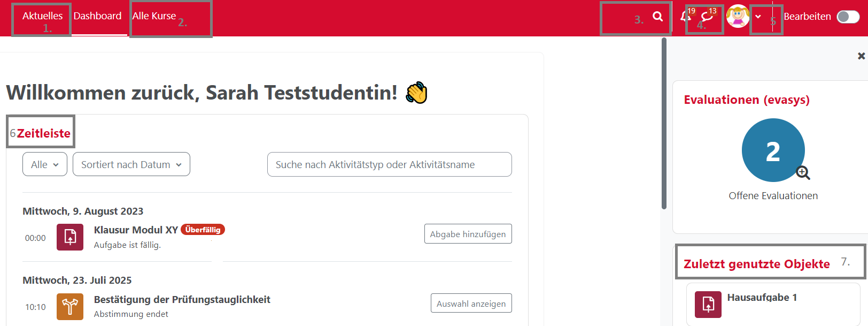Image resolution: width=868 pixels, height=326 pixels.
Task: Open the search magnifier icon
Action: [x=657, y=17]
